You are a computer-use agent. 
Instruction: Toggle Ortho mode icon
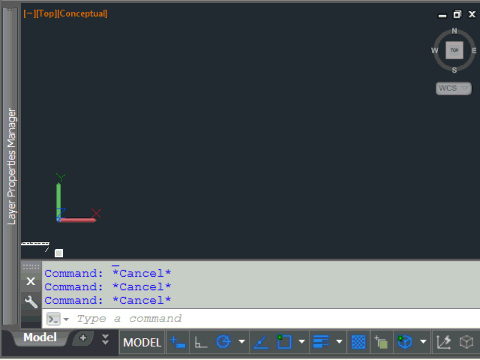(x=201, y=342)
